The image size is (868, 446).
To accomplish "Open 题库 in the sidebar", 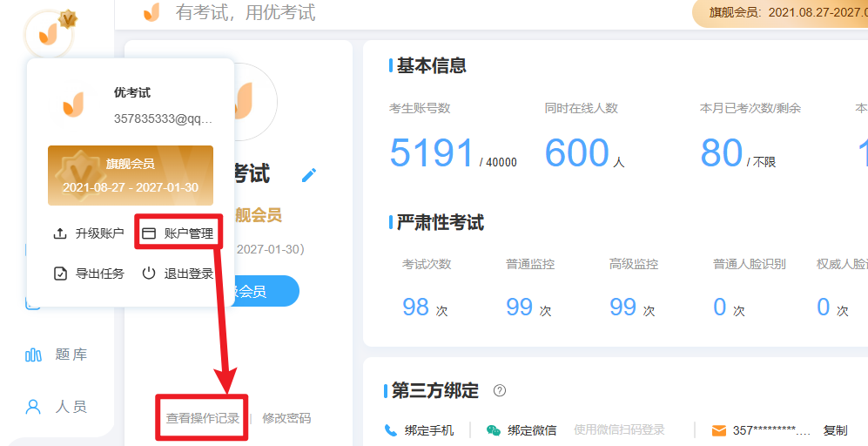I will [57, 355].
